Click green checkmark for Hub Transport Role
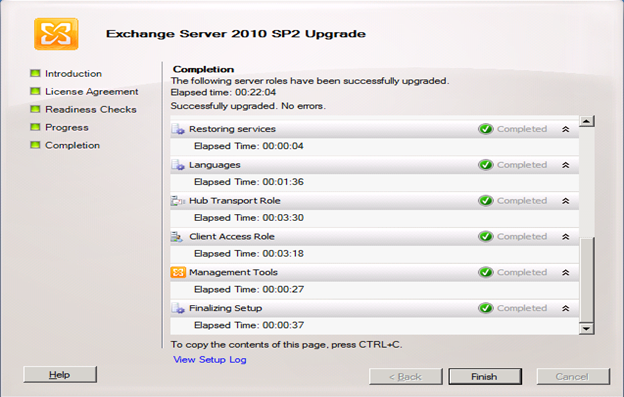 pos(486,200)
